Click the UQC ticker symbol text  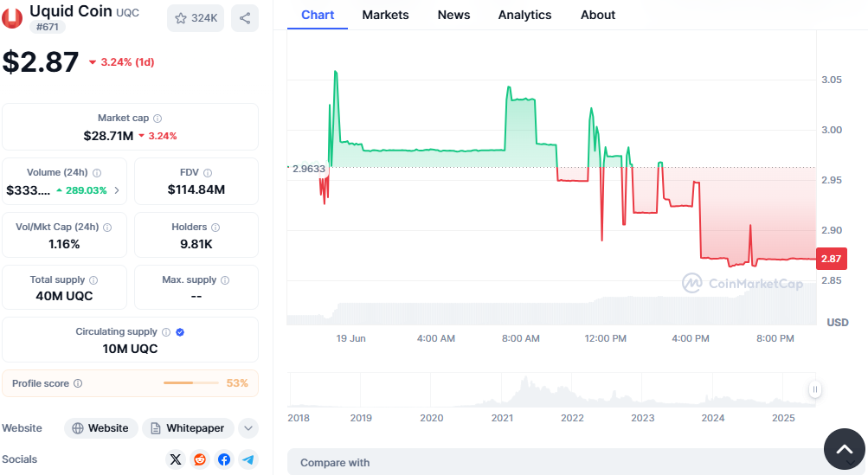tap(127, 12)
